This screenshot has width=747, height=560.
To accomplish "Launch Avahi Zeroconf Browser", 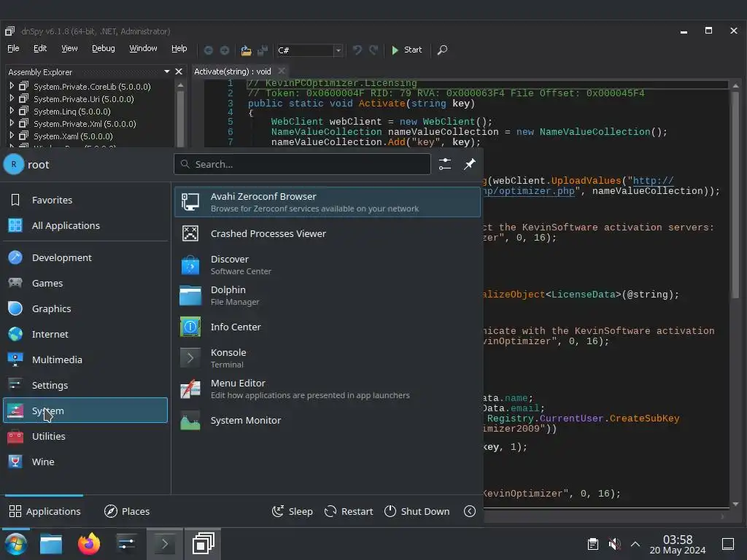I will tap(328, 202).
